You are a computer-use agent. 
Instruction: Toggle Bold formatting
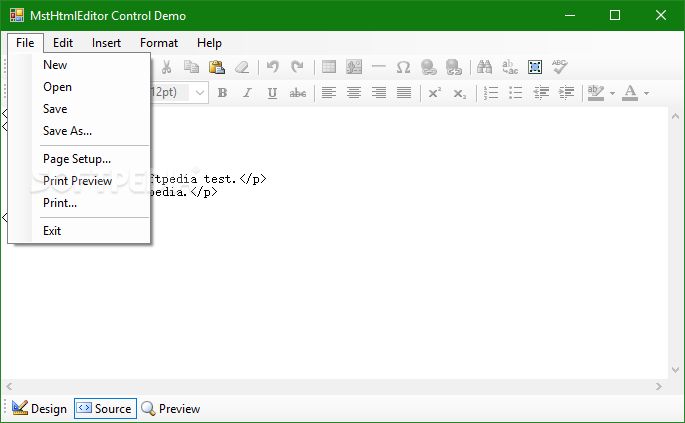pos(222,93)
